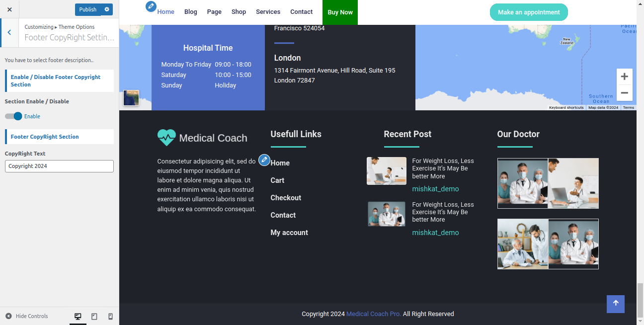This screenshot has height=325, width=644.
Task: Switch to tablet preview mode
Action: (x=94, y=317)
